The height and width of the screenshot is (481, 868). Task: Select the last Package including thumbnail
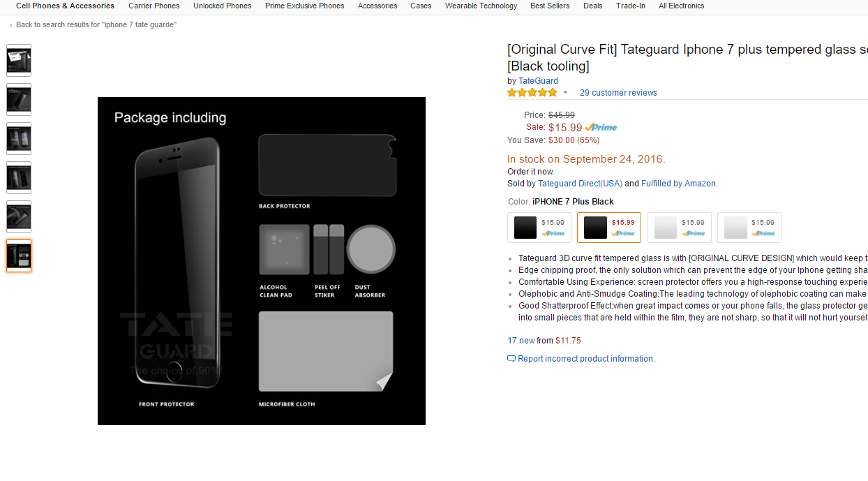19,256
